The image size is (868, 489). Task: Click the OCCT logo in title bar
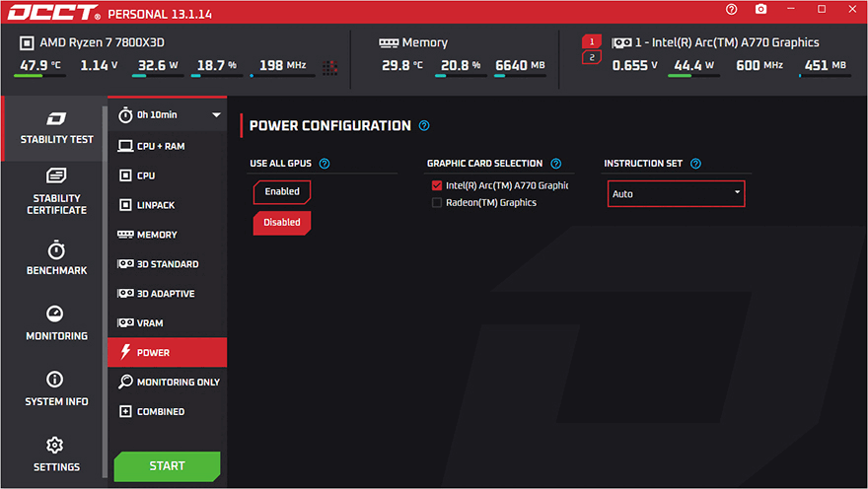tap(53, 12)
